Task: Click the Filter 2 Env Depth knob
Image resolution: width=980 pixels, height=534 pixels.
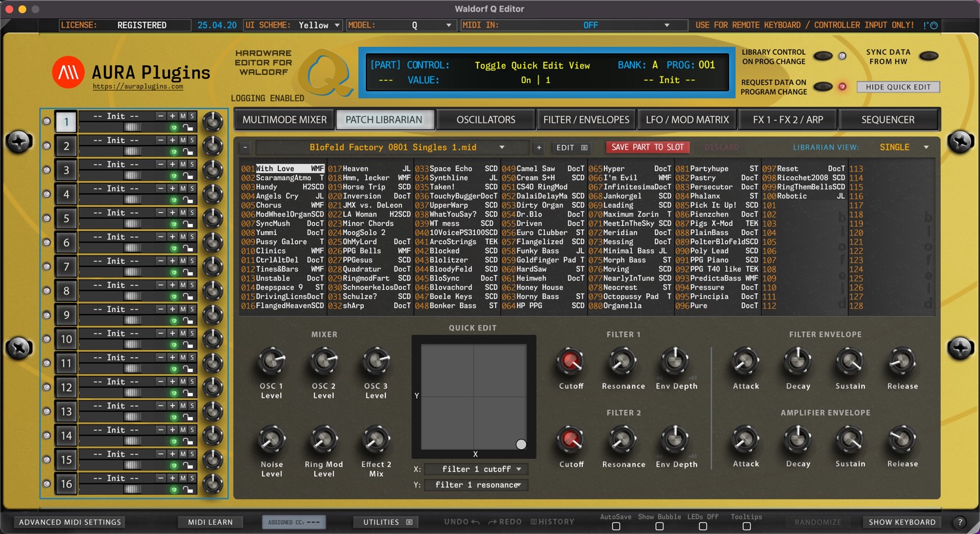Action: coord(675,439)
